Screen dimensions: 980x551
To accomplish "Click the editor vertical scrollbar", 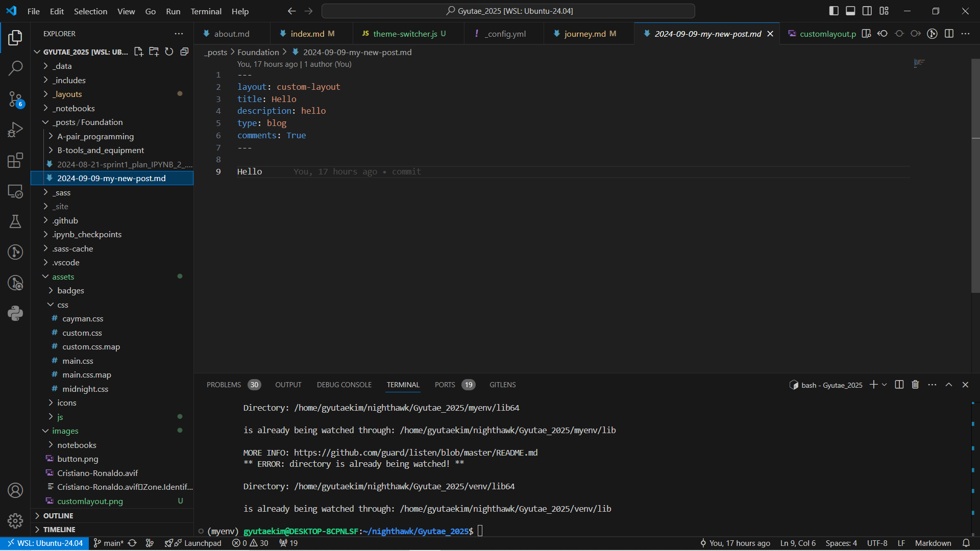I will [975, 176].
